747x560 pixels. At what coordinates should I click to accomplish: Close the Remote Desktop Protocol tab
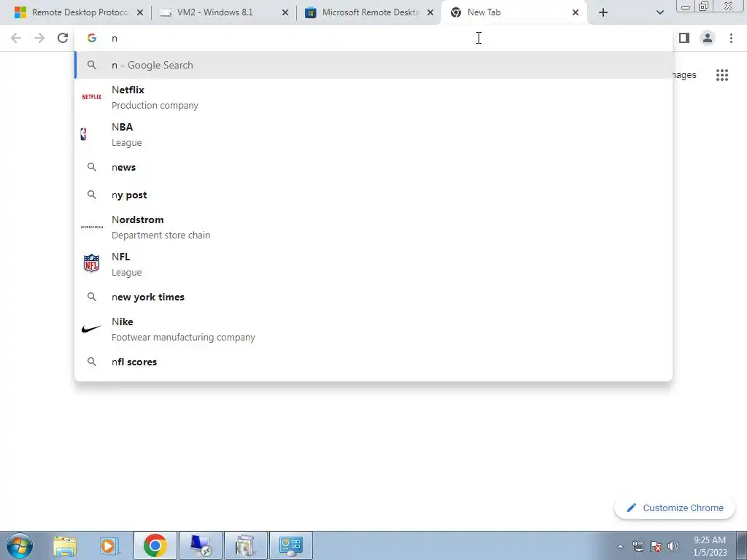point(140,13)
